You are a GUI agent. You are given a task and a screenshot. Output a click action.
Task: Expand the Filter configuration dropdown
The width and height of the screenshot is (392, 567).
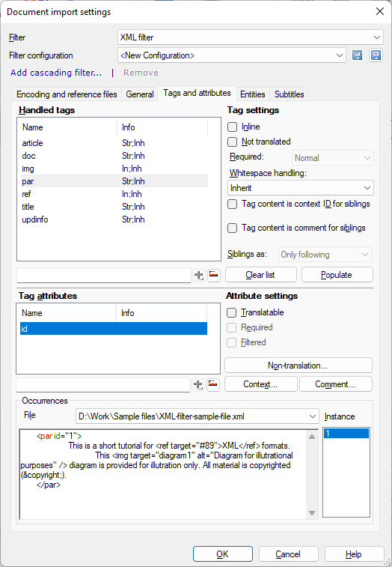232,55
